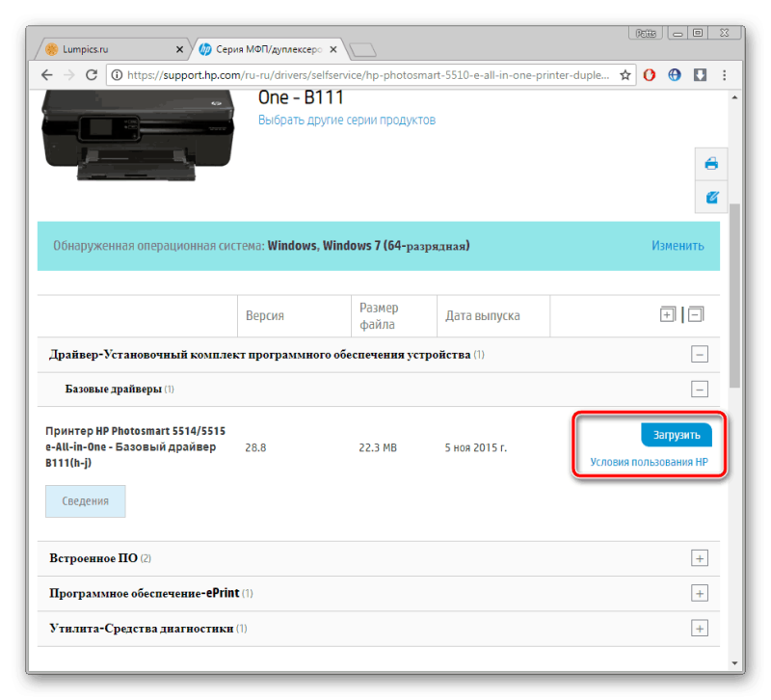This screenshot has width=771, height=700.
Task: Click the browser forward arrow
Action: pos(69,75)
